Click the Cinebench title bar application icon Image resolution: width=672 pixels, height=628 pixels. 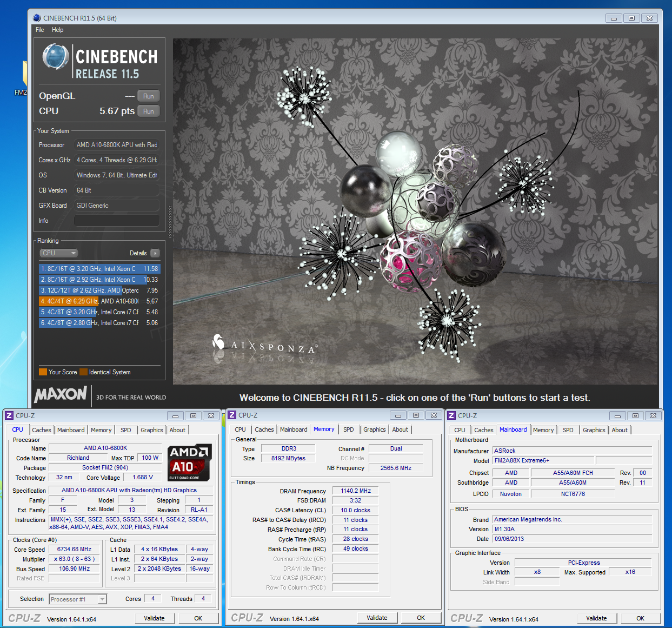pyautogui.click(x=37, y=18)
